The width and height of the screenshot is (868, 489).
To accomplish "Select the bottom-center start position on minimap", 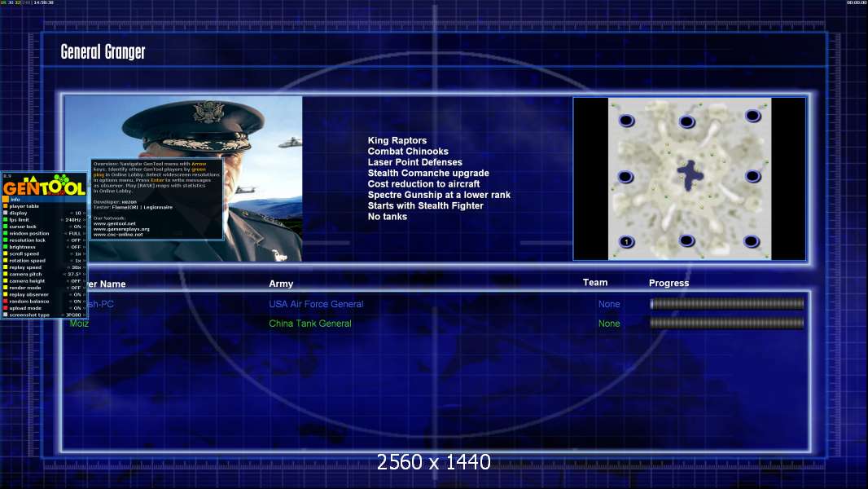I will click(x=686, y=240).
